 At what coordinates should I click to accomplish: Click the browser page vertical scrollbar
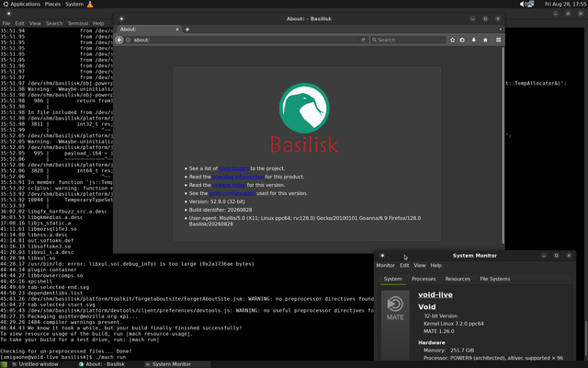click(x=503, y=145)
